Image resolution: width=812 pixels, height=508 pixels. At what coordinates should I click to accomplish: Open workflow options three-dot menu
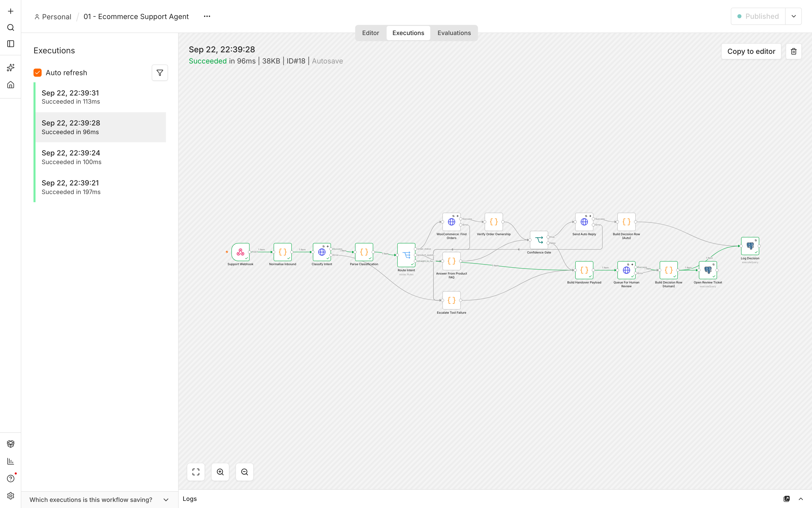pyautogui.click(x=207, y=17)
